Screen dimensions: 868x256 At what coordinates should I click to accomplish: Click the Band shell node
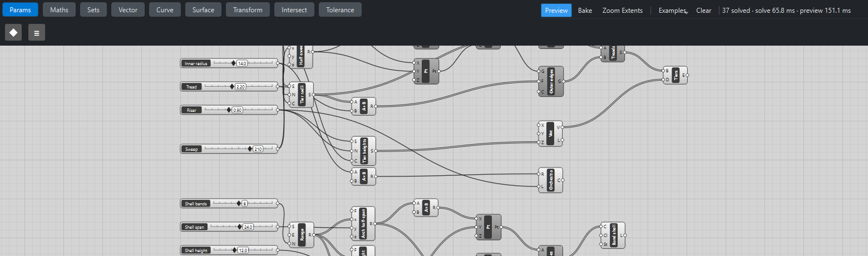point(613,235)
